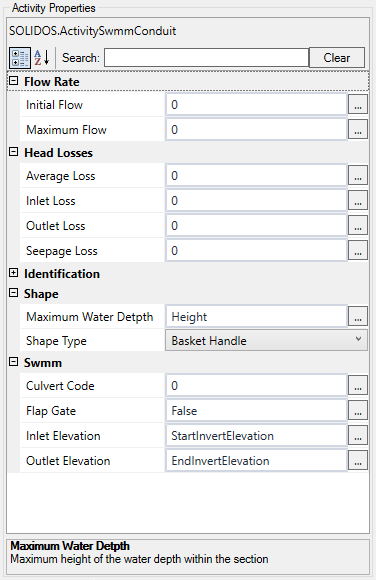Open the Shape Type dropdown
Screen dimensions: 376x580
[266, 340]
